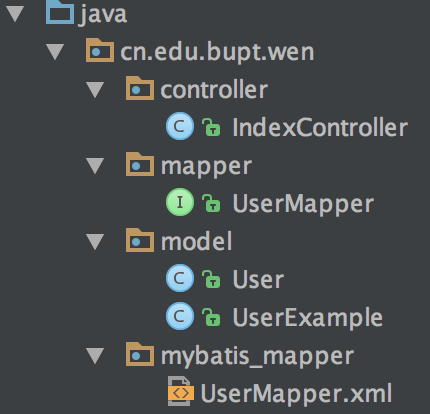
Task: Select the UserExample class entry
Action: coord(307,318)
